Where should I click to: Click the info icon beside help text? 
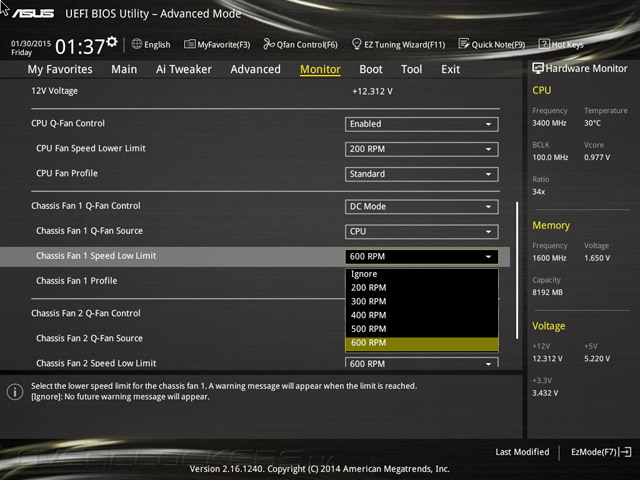click(x=15, y=392)
